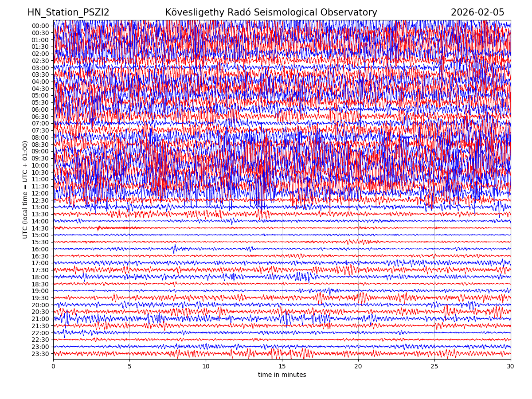The height and width of the screenshot is (399, 532).
Task: Click the 0 tick on minutes axis
Action: tap(53, 366)
